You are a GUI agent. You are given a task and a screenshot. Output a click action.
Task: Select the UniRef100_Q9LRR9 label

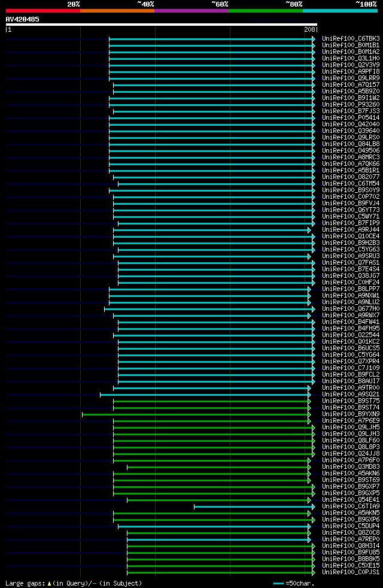pos(351,78)
